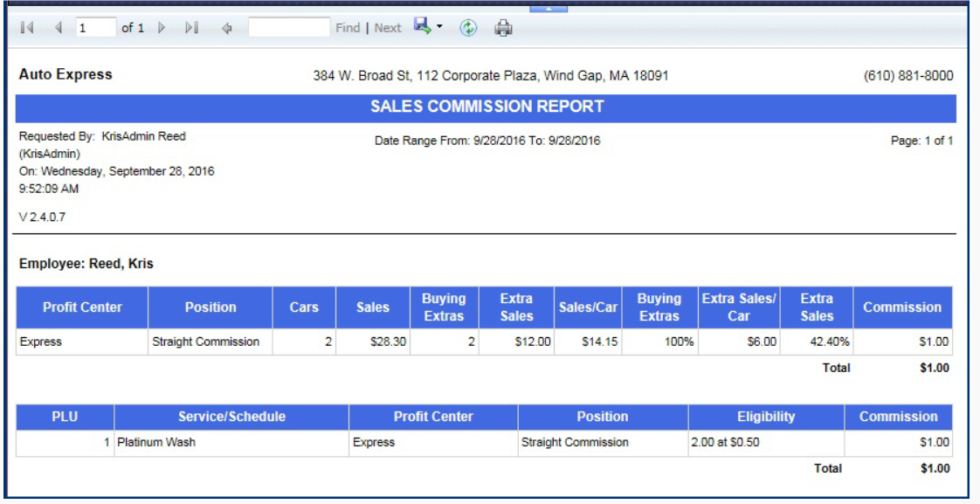Click the current page number field
This screenshot has width=980, height=504.
tap(94, 28)
